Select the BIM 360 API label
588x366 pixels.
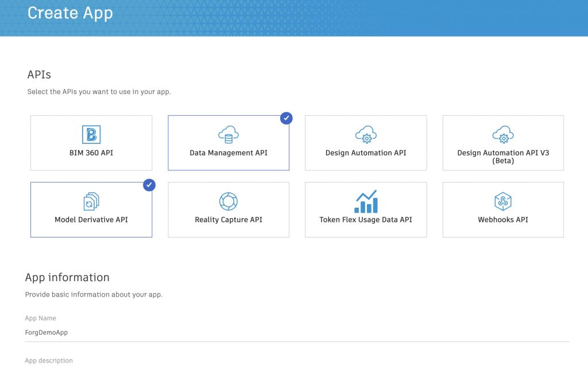[91, 153]
